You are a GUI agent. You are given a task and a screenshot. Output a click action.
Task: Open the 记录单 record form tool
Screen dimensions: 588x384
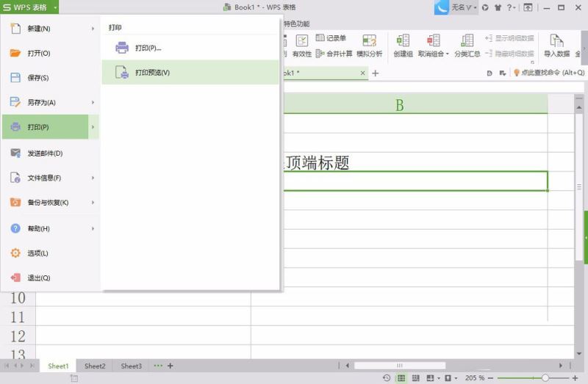(x=331, y=38)
